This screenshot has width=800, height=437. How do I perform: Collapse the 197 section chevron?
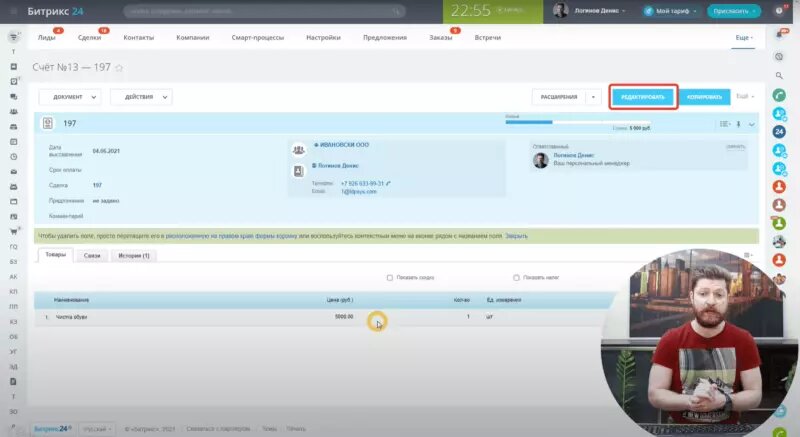point(752,124)
